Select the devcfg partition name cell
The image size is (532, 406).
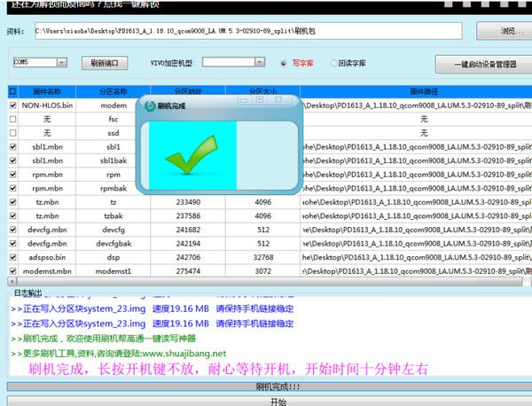(113, 230)
